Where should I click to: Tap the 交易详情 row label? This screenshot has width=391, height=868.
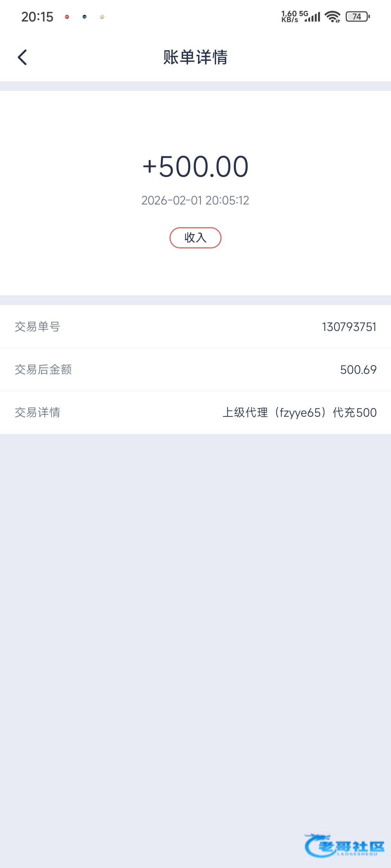click(37, 413)
